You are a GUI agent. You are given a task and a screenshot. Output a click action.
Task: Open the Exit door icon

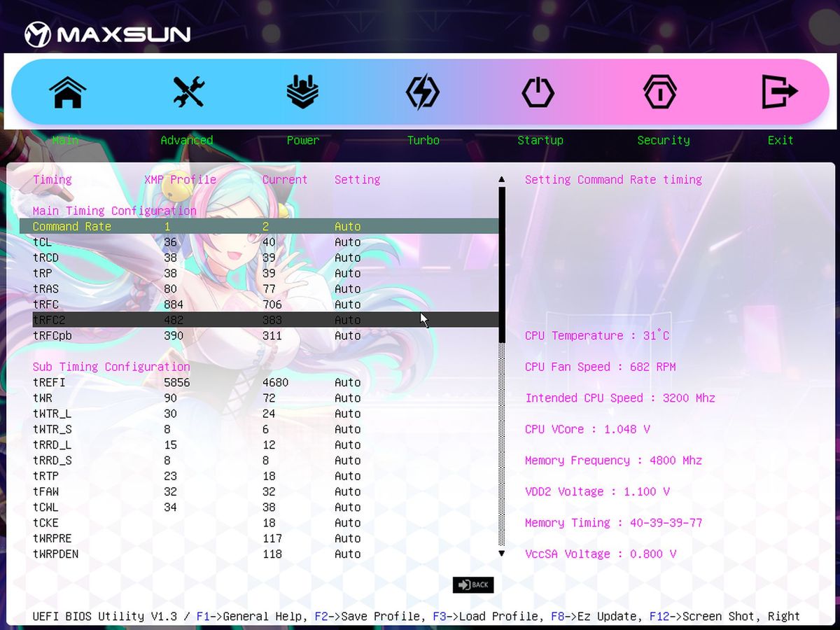pyautogui.click(x=779, y=92)
